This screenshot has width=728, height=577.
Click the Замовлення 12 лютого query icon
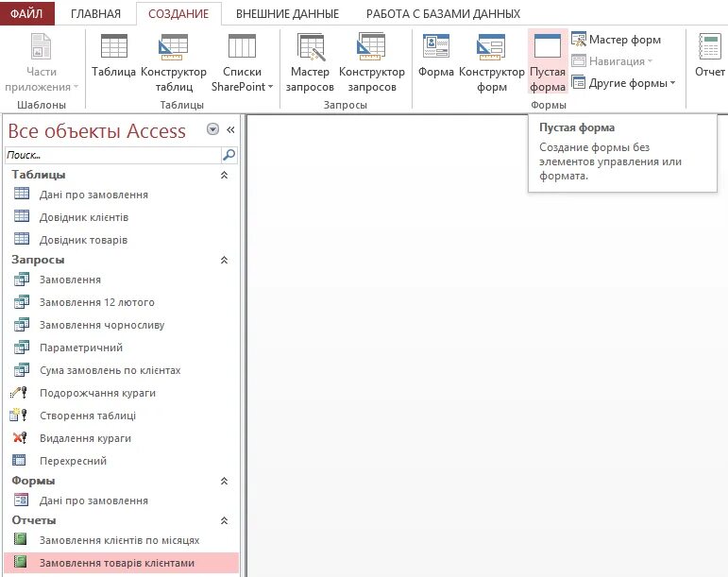[x=22, y=301]
